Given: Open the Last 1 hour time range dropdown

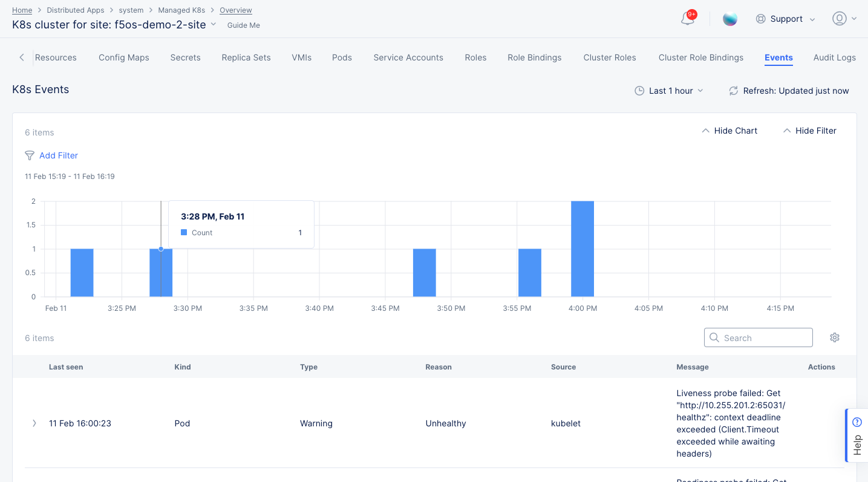Looking at the screenshot, I should pos(670,90).
